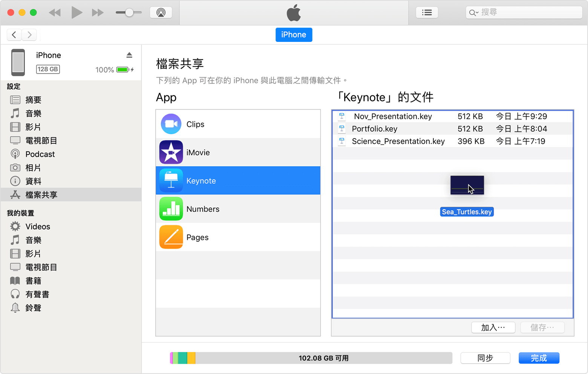Open the list view button in toolbar
Image resolution: width=588 pixels, height=374 pixels.
pos(427,12)
